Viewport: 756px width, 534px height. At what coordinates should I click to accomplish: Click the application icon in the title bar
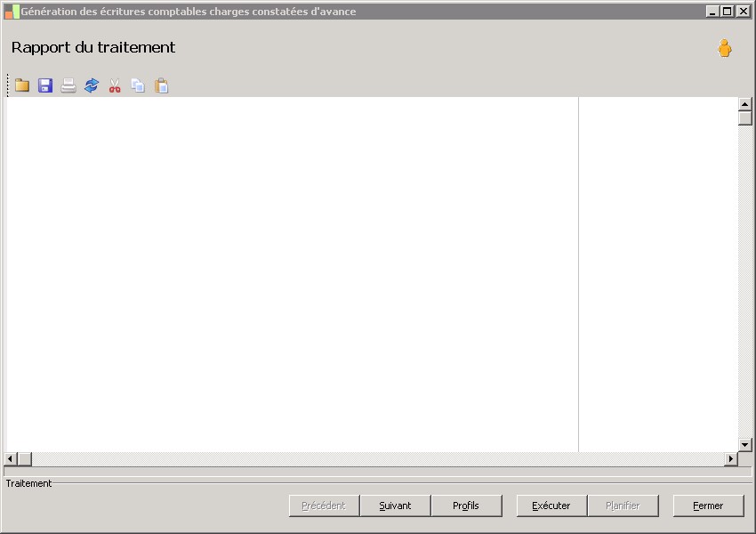click(12, 11)
